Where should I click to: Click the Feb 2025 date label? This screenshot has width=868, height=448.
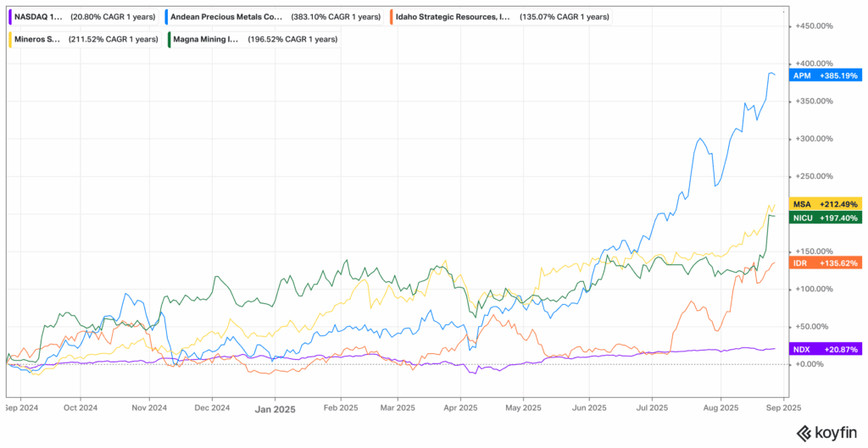point(341,409)
